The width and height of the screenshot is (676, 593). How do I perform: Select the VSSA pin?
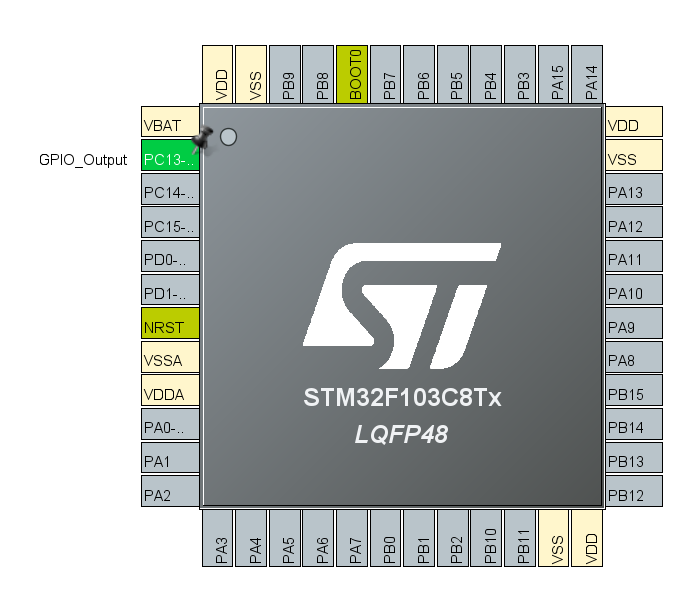[170, 357]
